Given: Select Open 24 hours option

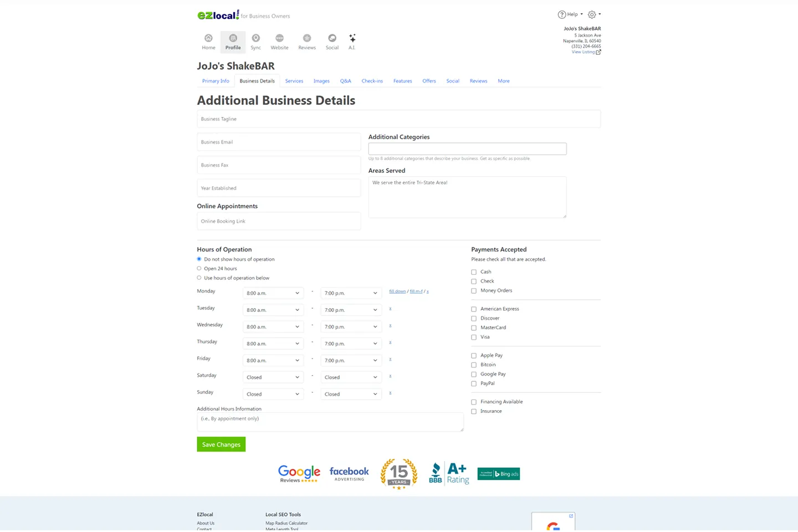Looking at the screenshot, I should click(x=199, y=268).
